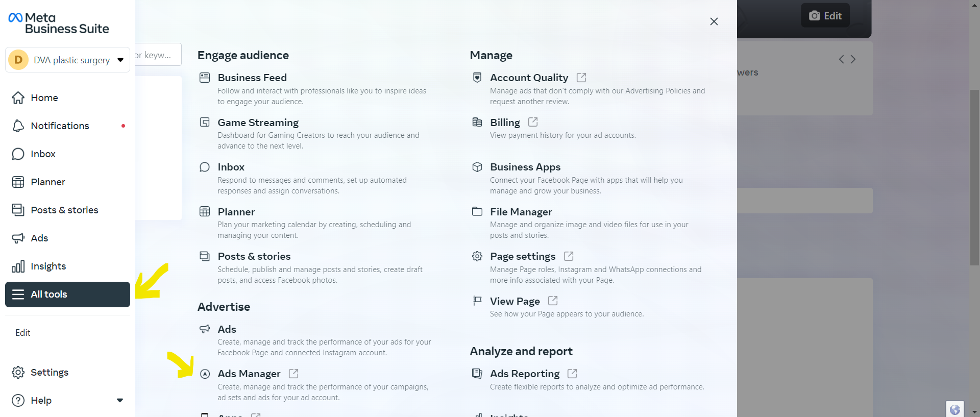
Task: Click the Edit cover photo button
Action: (x=825, y=16)
